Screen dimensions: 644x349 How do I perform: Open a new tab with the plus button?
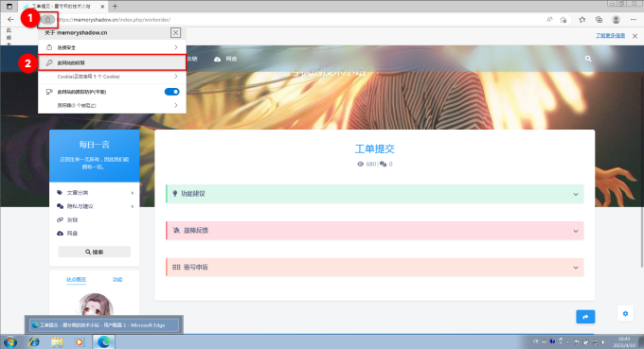115,7
